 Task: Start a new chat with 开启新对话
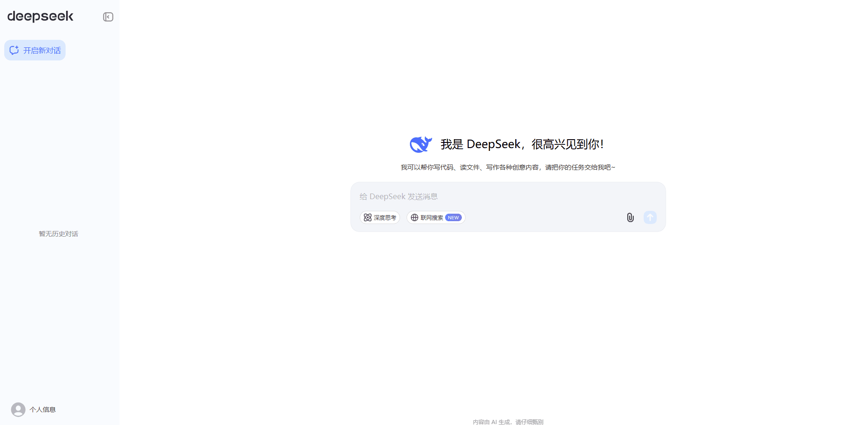(35, 50)
